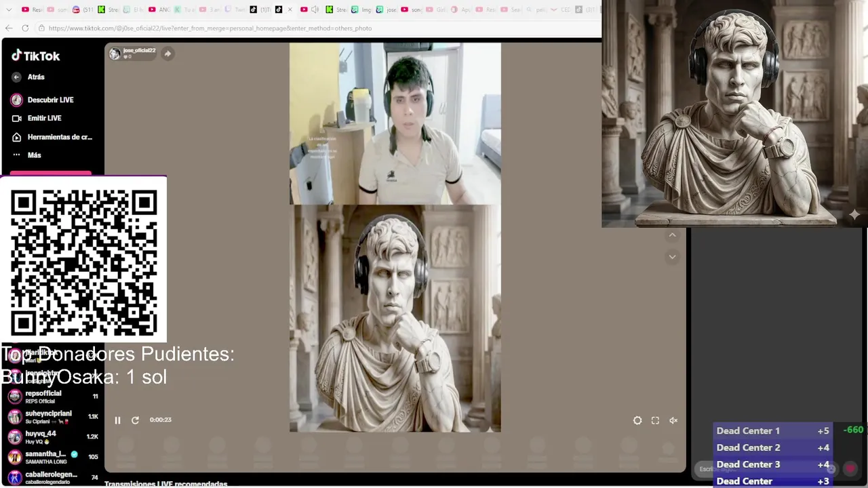Click Dead Center 2 overlay row
The width and height of the screenshot is (868, 488).
click(773, 447)
